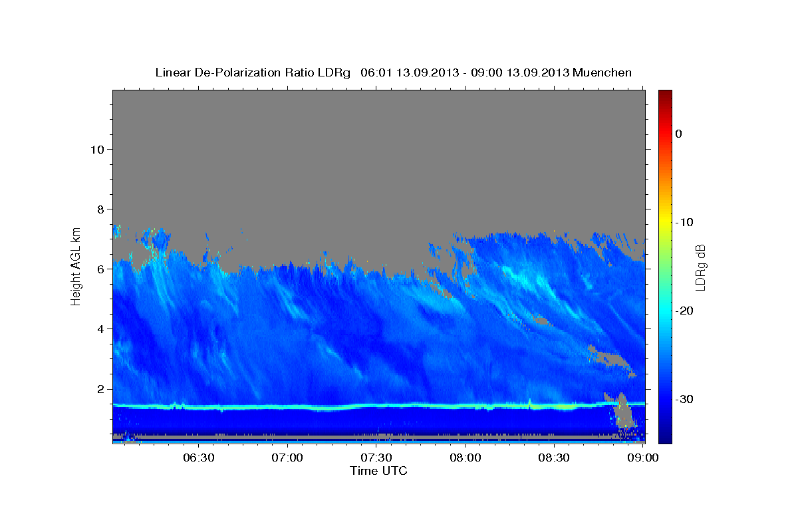798x532 pixels.
Task: Click the cyan melting layer band near 1.5 km
Action: coord(378,405)
